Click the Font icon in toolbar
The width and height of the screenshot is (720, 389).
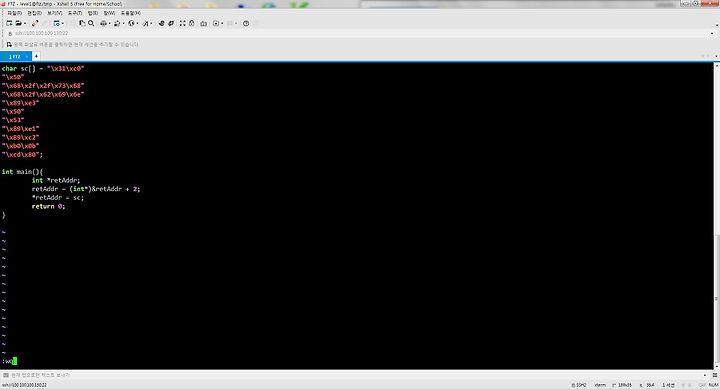coord(146,23)
